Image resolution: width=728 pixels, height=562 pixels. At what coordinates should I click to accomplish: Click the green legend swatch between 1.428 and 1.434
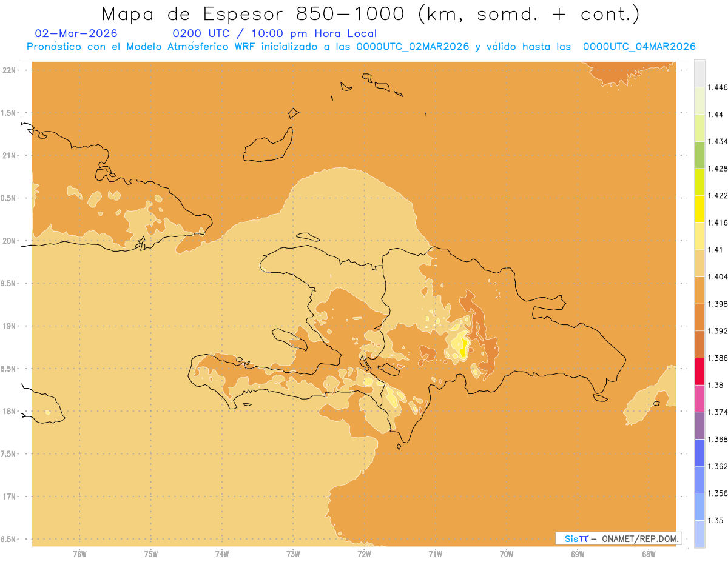699,155
